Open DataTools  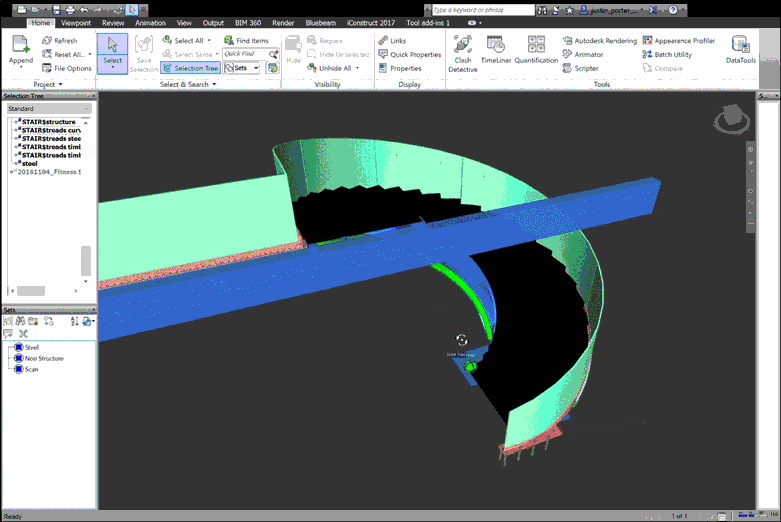pos(741,49)
